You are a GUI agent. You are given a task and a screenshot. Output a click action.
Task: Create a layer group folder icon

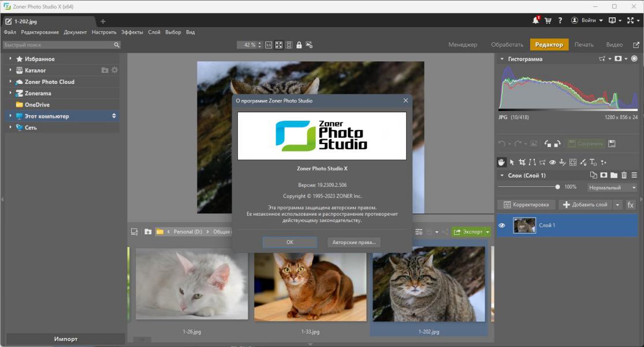click(x=614, y=175)
